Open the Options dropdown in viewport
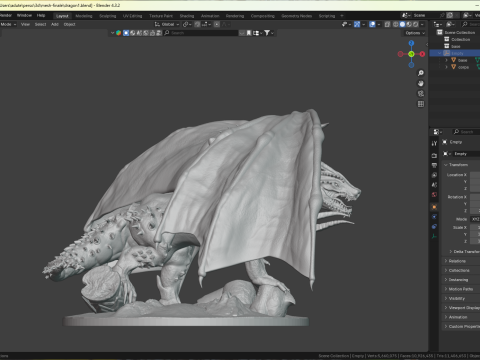 tap(415, 33)
